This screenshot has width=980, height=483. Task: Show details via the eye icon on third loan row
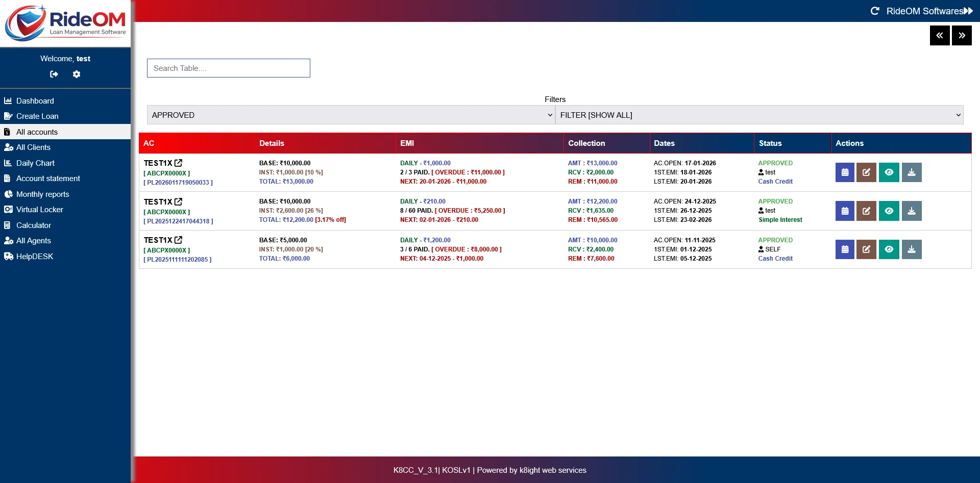[x=889, y=249]
